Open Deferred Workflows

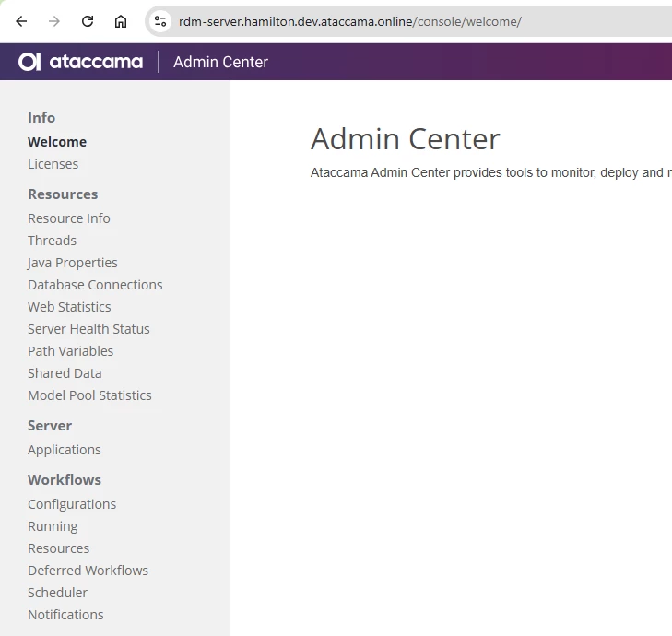[x=88, y=571]
